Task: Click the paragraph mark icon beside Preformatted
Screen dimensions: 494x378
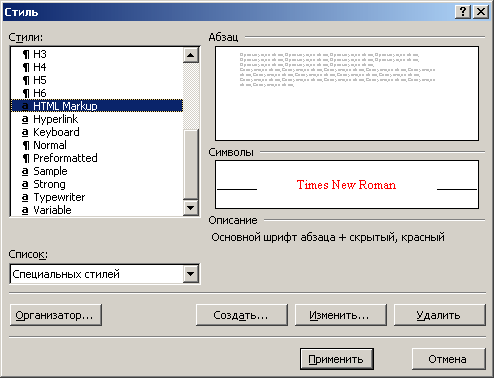Action: click(x=26, y=158)
